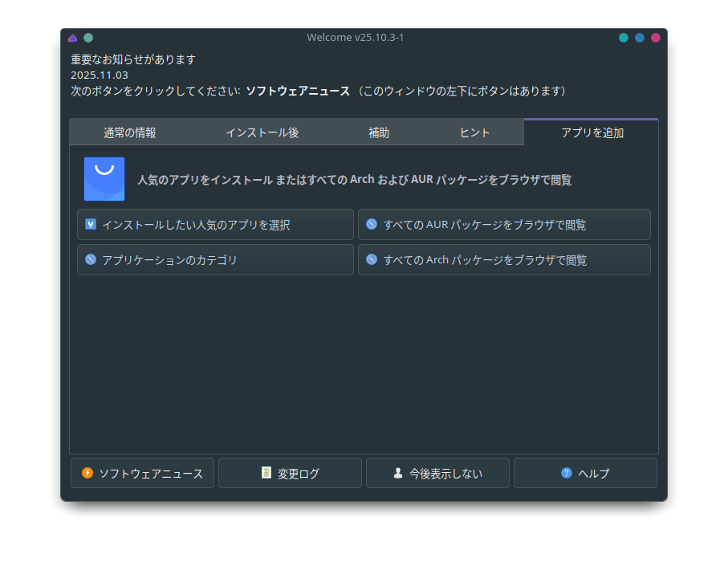Screen dimensions: 728x570
Task: Open the purple app icon in title bar
Action: pyautogui.click(x=73, y=38)
